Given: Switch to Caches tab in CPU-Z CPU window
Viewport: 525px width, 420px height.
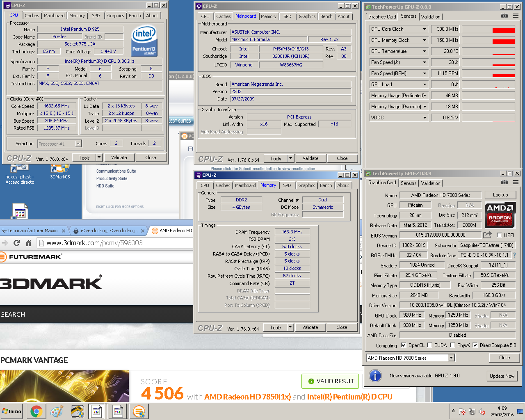Looking at the screenshot, I should click(x=32, y=16).
